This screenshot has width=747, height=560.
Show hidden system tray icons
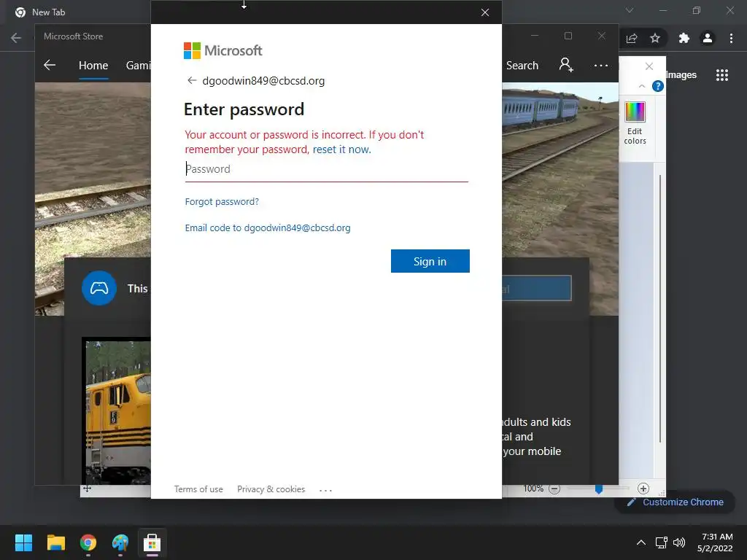pyautogui.click(x=641, y=542)
